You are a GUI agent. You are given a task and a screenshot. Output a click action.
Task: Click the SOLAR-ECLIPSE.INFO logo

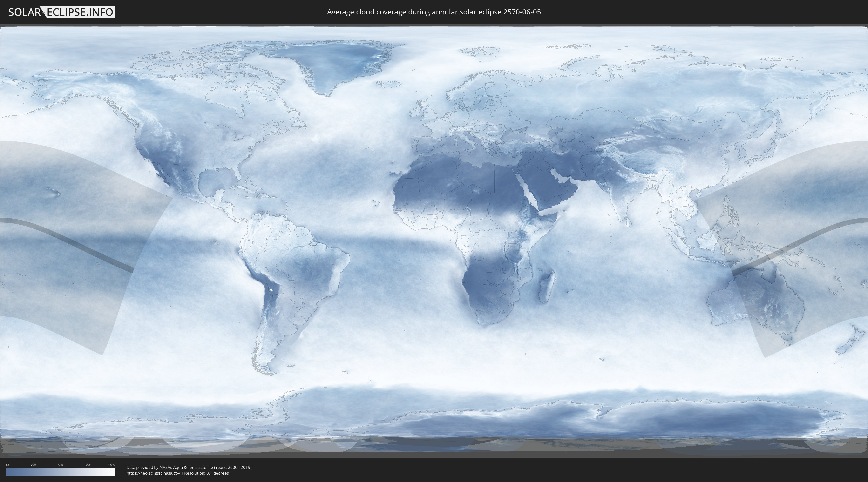pos(62,12)
